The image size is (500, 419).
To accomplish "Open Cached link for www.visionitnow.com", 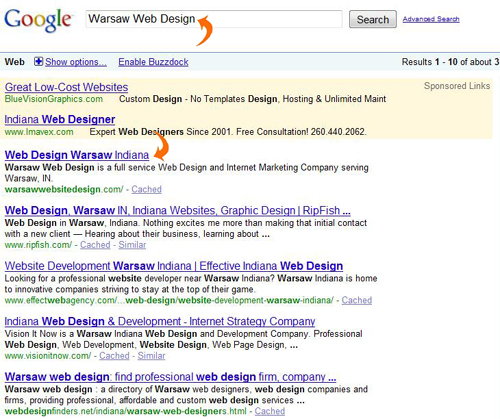I will coord(114,356).
